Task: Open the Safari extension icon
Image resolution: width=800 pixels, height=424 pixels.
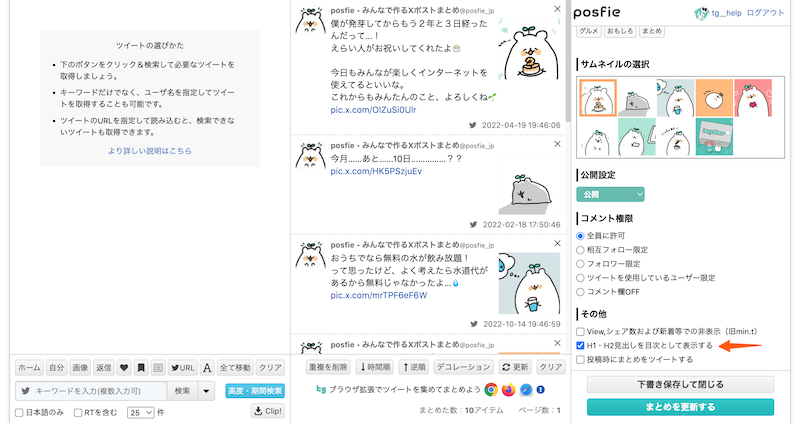Action: tap(525, 390)
